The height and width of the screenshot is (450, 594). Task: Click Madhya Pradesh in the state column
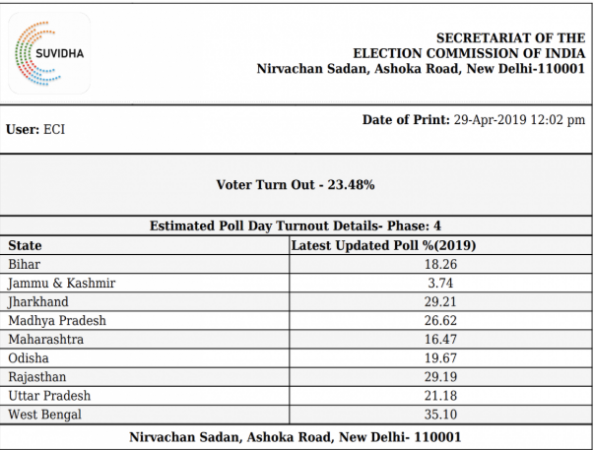pyautogui.click(x=57, y=320)
